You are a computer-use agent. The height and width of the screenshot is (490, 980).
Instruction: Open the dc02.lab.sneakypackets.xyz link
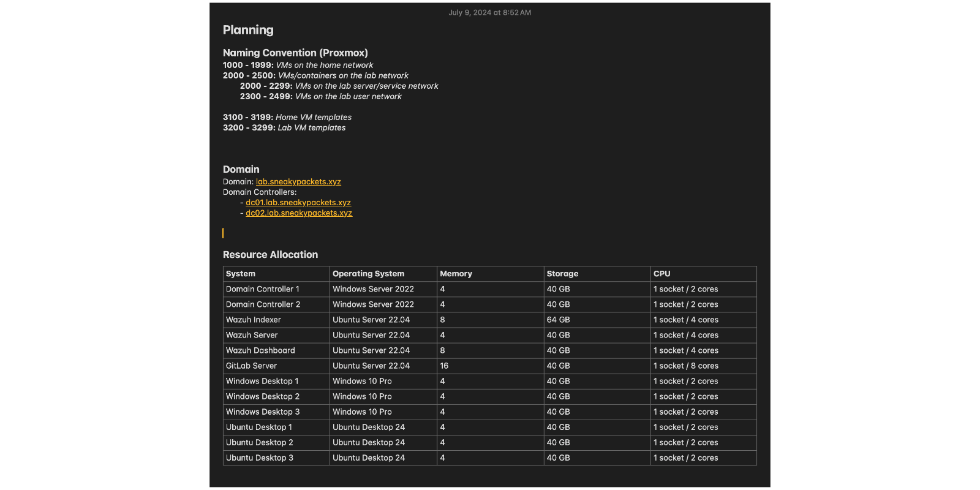[x=299, y=213]
